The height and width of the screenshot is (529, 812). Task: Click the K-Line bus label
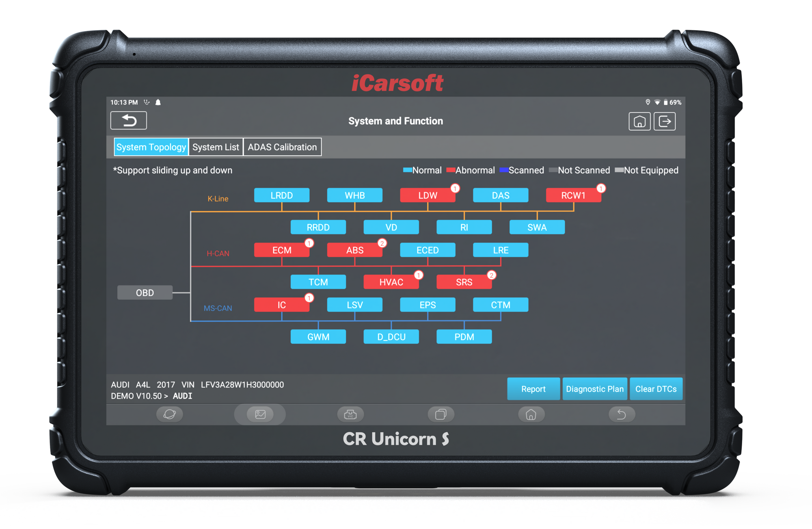(218, 199)
